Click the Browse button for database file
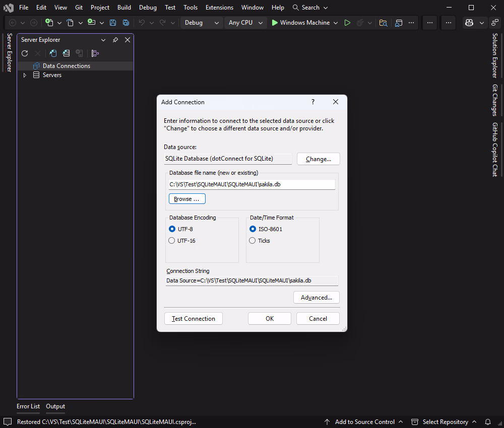This screenshot has width=504, height=428. [x=186, y=198]
